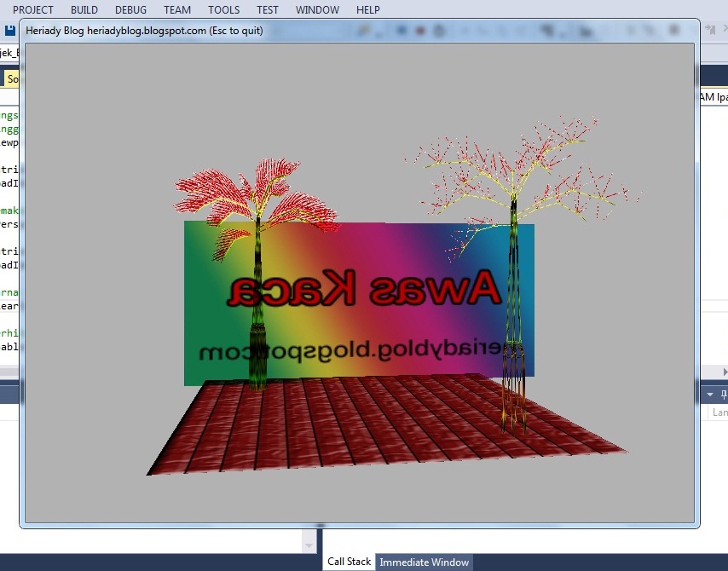Switch to the Immediate Window tab
The height and width of the screenshot is (571, 728).
coord(425,562)
